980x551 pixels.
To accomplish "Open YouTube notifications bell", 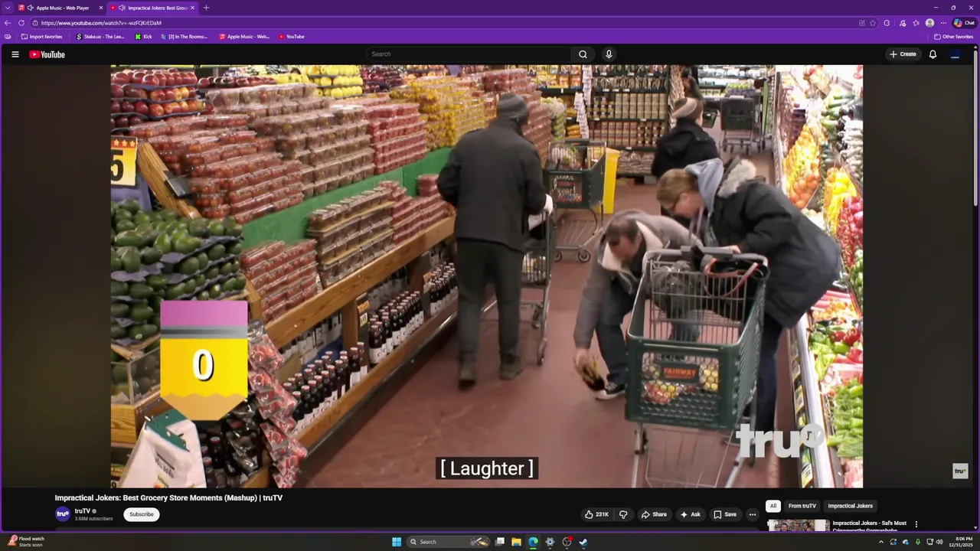I will click(x=933, y=54).
